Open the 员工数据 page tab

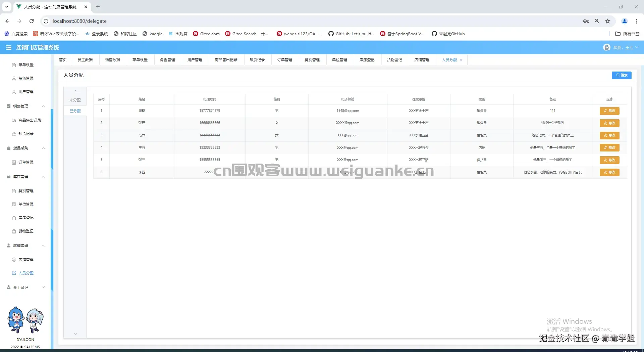(85, 60)
